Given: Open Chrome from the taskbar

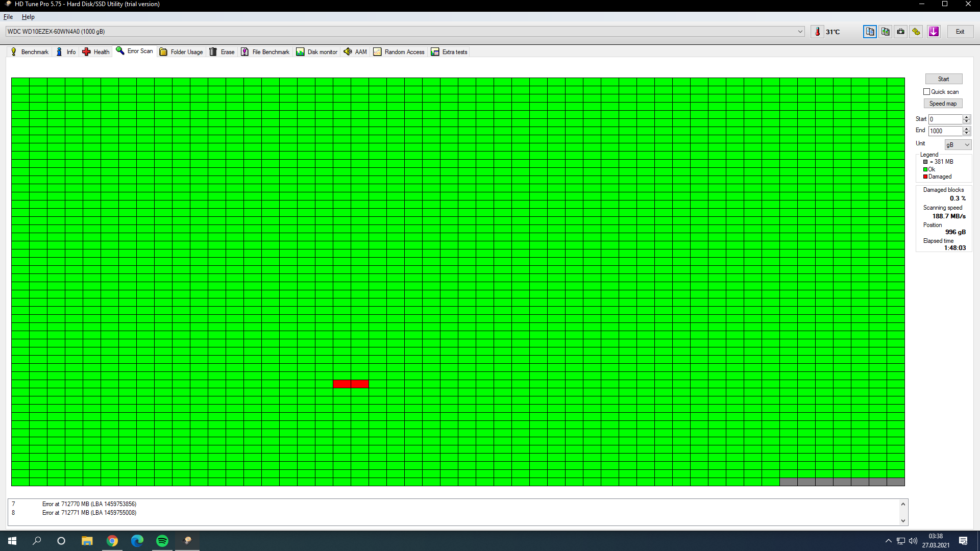Looking at the screenshot, I should click(x=112, y=541).
